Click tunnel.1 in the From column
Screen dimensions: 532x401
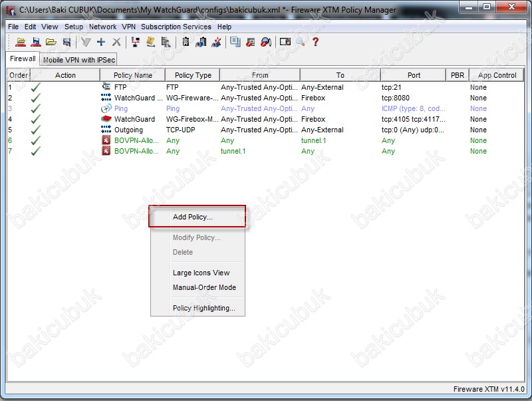pyautogui.click(x=233, y=151)
